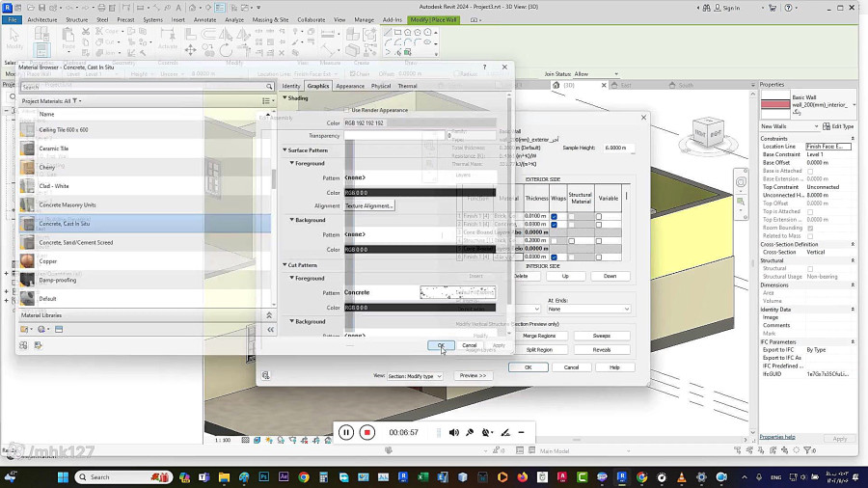Open the material list view options dropdown
Image resolution: width=868 pixels, height=488 pixels.
pyautogui.click(x=268, y=101)
